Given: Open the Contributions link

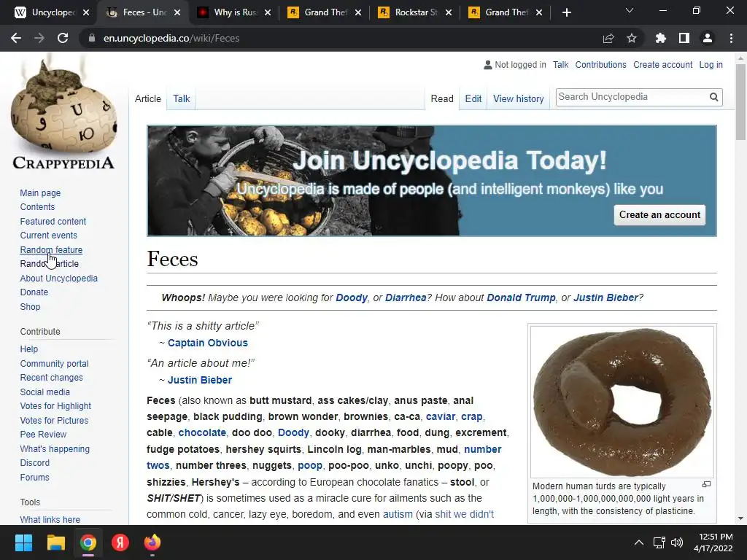Looking at the screenshot, I should (600, 65).
